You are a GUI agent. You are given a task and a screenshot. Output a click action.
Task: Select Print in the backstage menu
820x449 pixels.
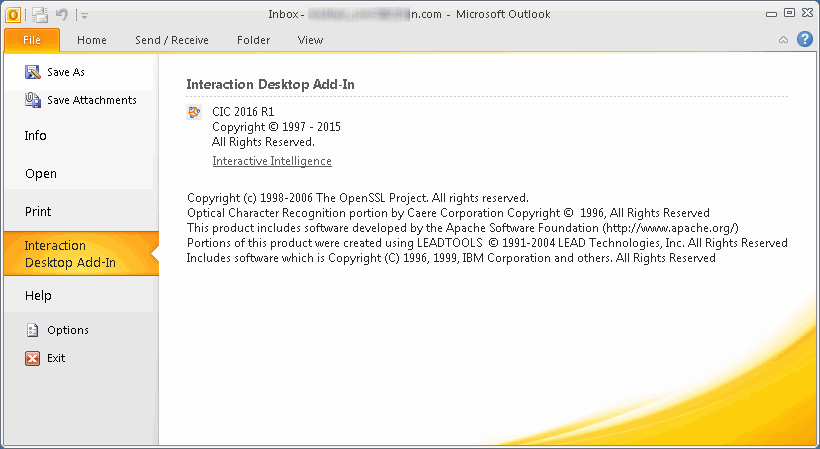click(38, 212)
